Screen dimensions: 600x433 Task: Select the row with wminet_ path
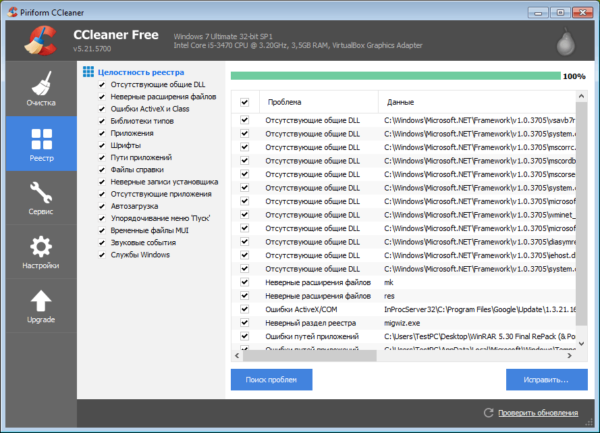(x=403, y=215)
